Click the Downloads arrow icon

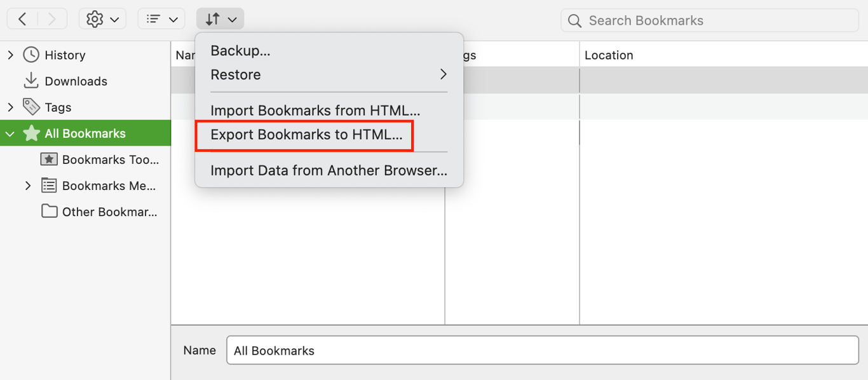[31, 81]
